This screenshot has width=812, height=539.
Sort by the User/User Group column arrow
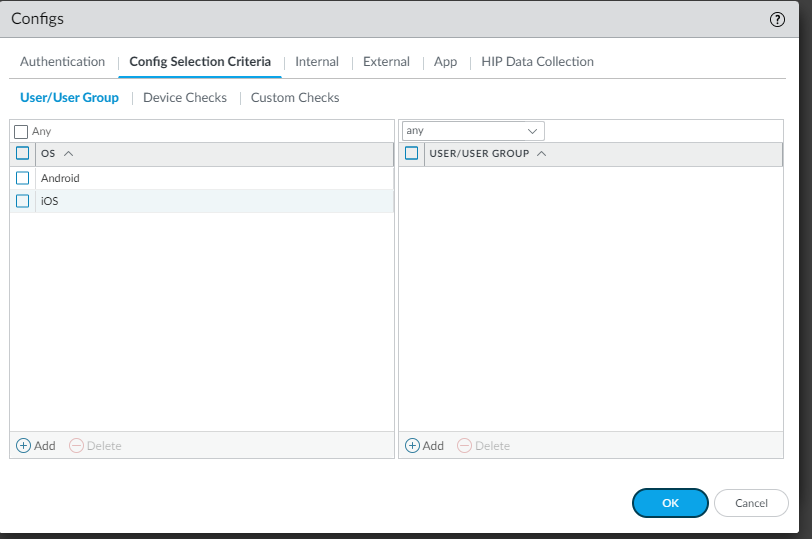click(542, 154)
